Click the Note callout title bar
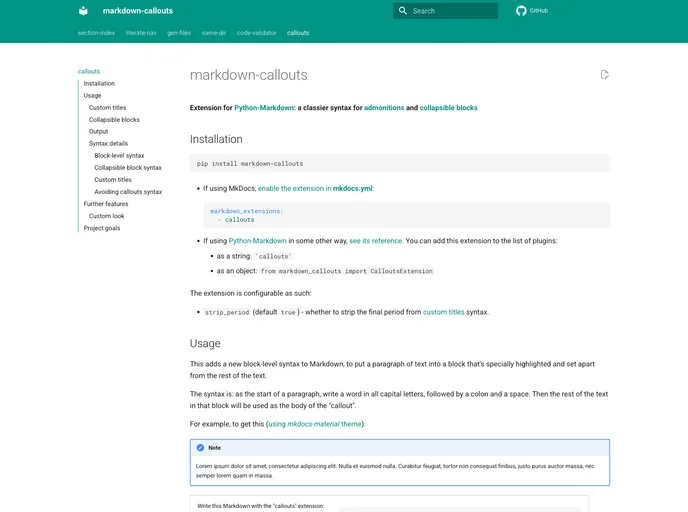 pyautogui.click(x=400, y=448)
